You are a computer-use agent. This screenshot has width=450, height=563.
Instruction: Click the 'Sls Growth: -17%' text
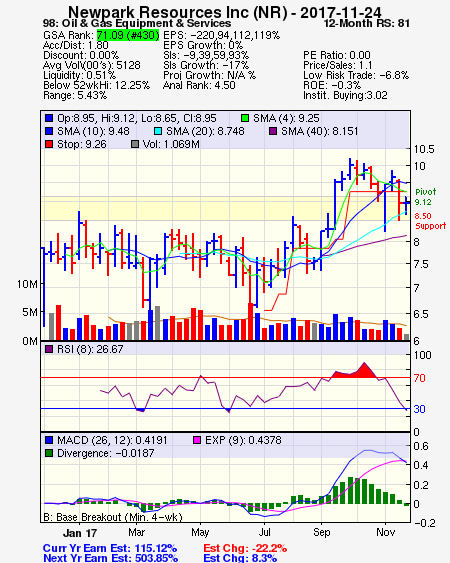(x=206, y=65)
